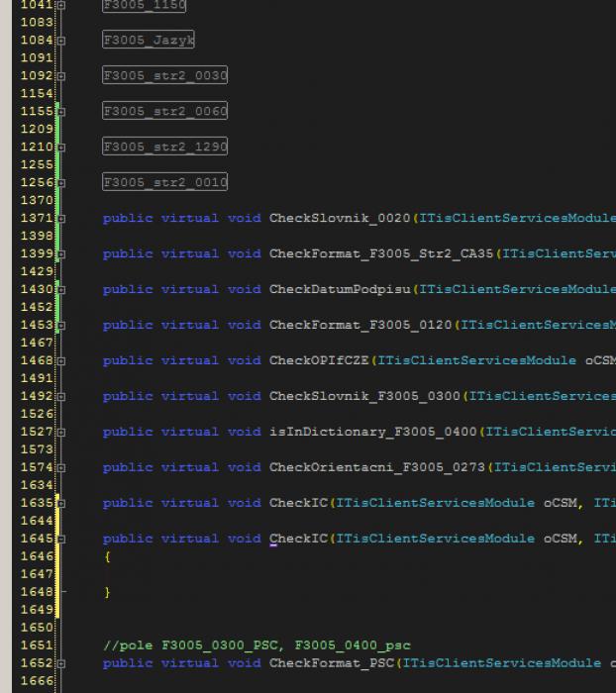616x693 pixels.
Task: Click method name CheckSlovnik_0020
Action: click(340, 219)
